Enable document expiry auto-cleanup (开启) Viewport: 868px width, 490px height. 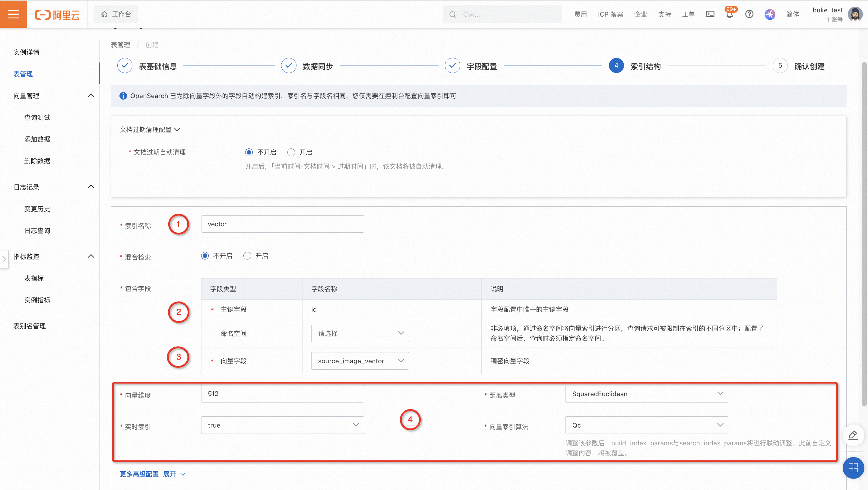pos(291,152)
